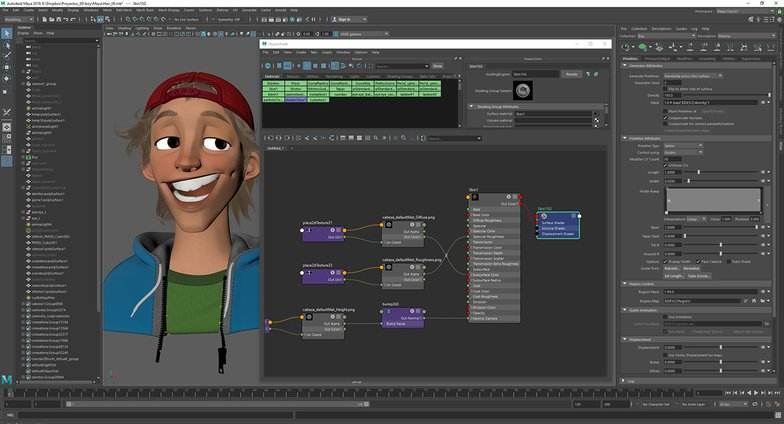Open the Generate Primitives dropdown in XGen
Viewport: 784px width, 424px height.
pyautogui.click(x=693, y=76)
